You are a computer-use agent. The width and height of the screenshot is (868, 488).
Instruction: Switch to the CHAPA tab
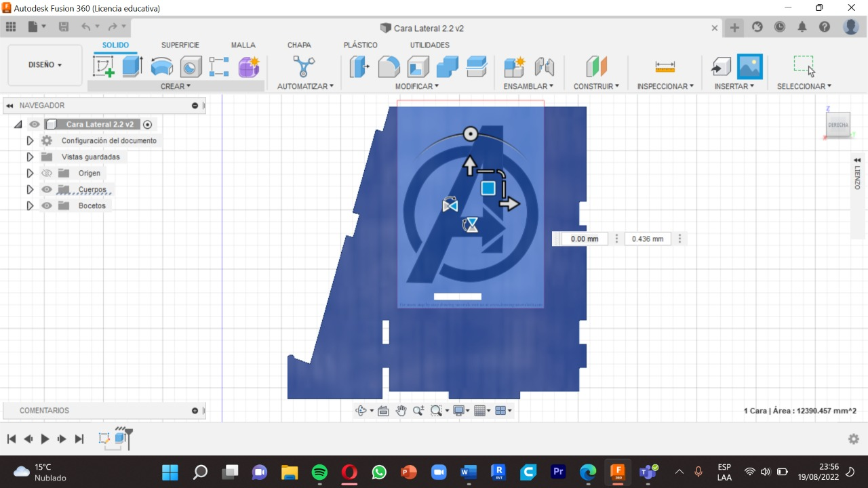click(x=299, y=45)
